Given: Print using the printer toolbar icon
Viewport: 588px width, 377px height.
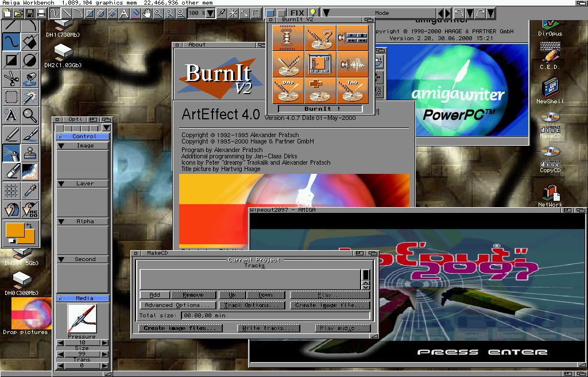Looking at the screenshot, I should point(41,14).
